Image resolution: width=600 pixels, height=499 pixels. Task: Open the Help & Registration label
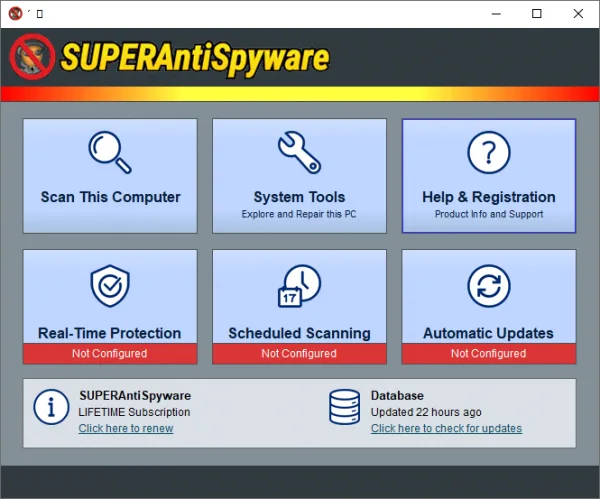[489, 197]
